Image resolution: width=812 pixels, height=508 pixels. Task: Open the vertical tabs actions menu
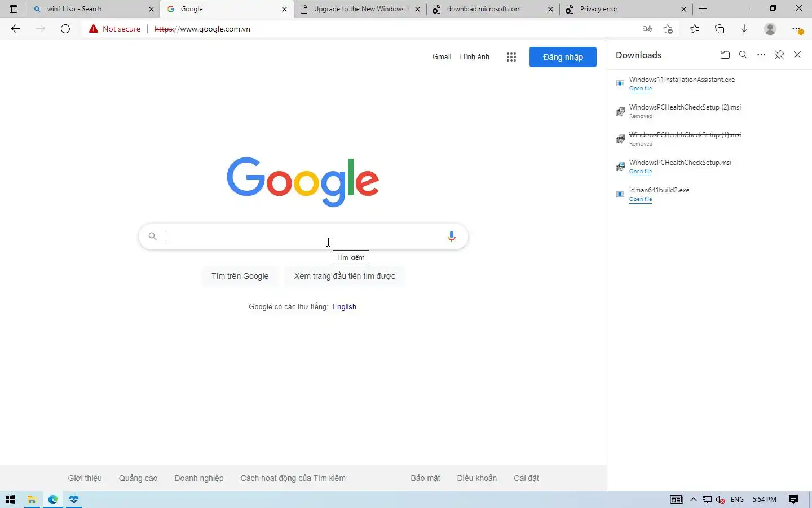point(14,9)
